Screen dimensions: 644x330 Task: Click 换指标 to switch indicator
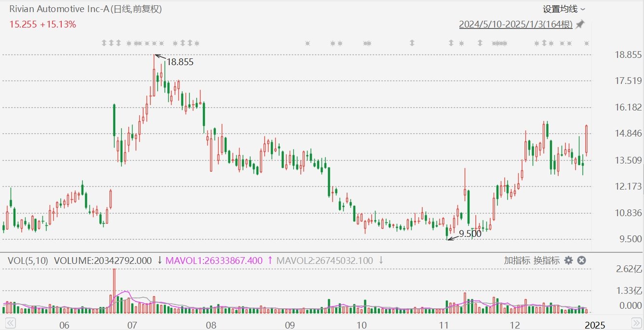[547, 261]
